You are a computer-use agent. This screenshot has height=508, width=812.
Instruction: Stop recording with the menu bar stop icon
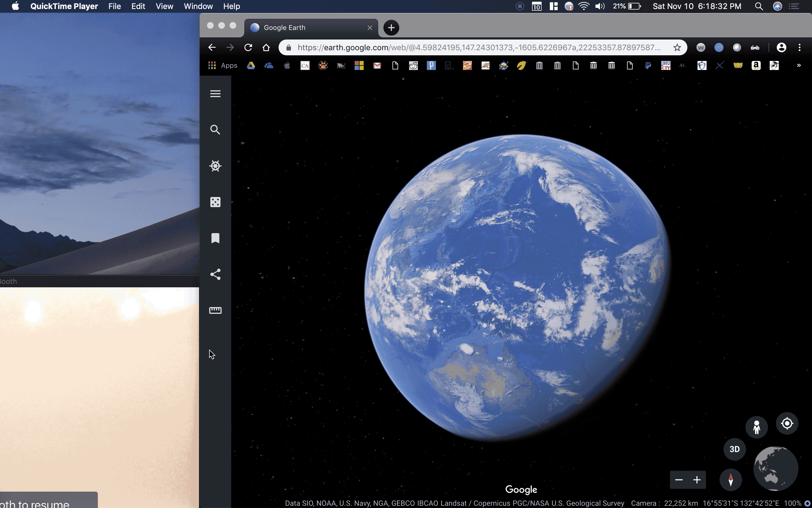pyautogui.click(x=520, y=6)
